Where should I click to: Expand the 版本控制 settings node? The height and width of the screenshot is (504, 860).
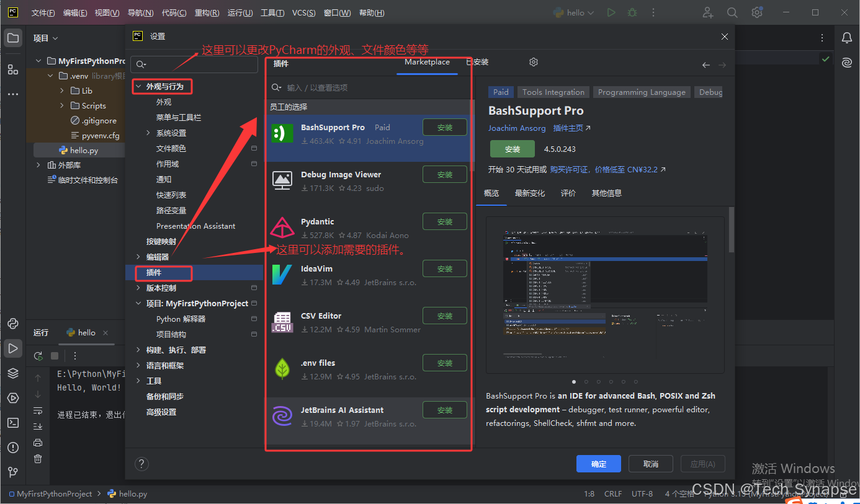pos(138,288)
